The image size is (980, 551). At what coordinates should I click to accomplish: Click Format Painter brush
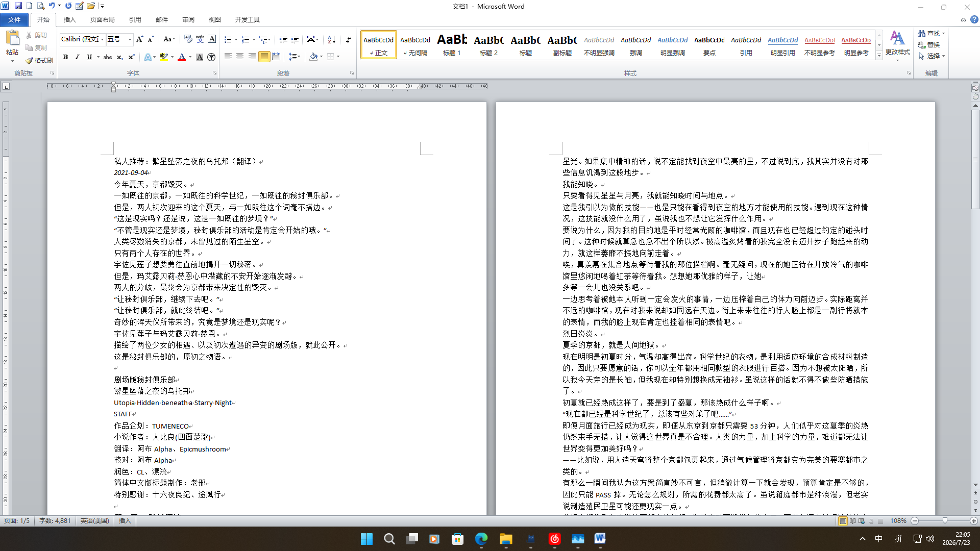40,60
